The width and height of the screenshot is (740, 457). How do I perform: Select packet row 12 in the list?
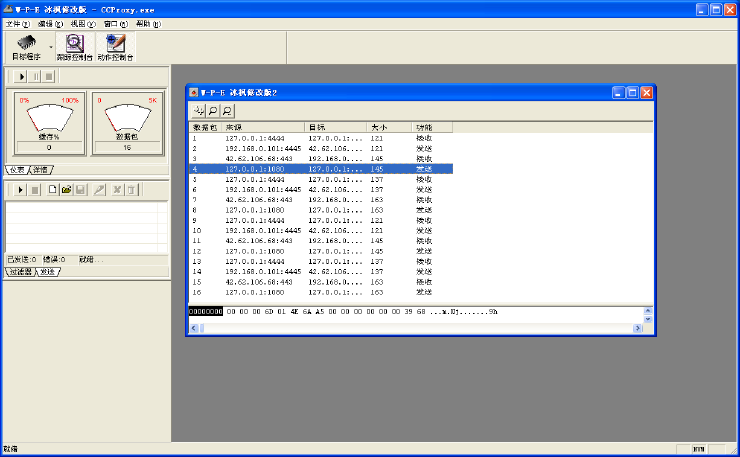[x=321, y=251]
